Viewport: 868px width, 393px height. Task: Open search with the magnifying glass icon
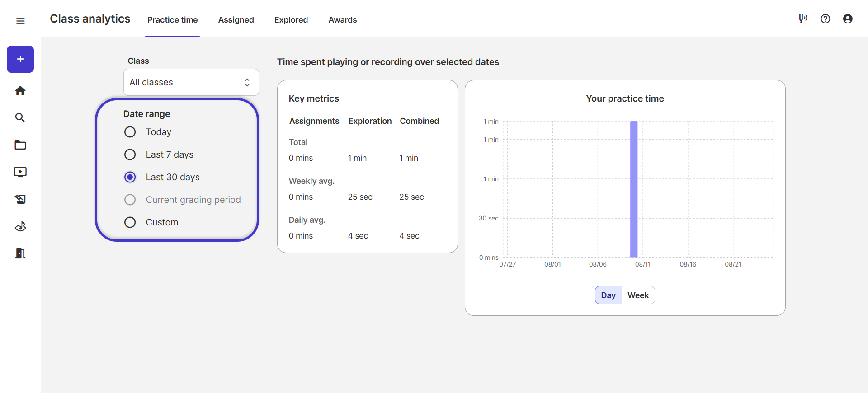pyautogui.click(x=20, y=118)
